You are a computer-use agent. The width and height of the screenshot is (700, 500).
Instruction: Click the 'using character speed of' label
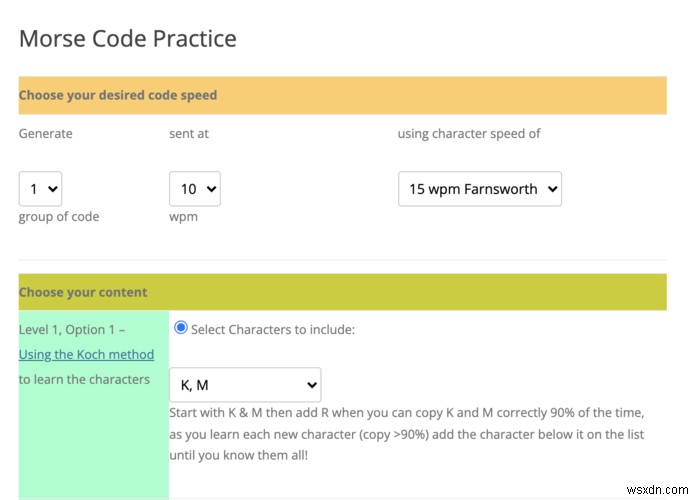tap(469, 133)
